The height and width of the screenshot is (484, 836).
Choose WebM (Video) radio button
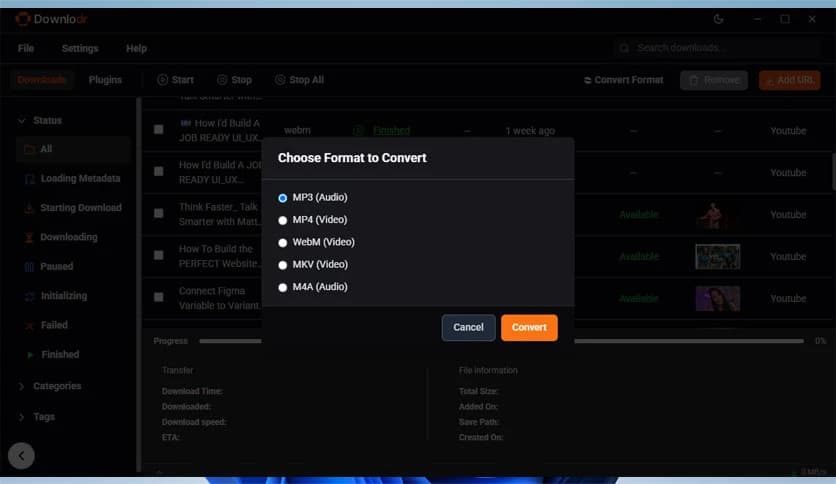pos(283,243)
